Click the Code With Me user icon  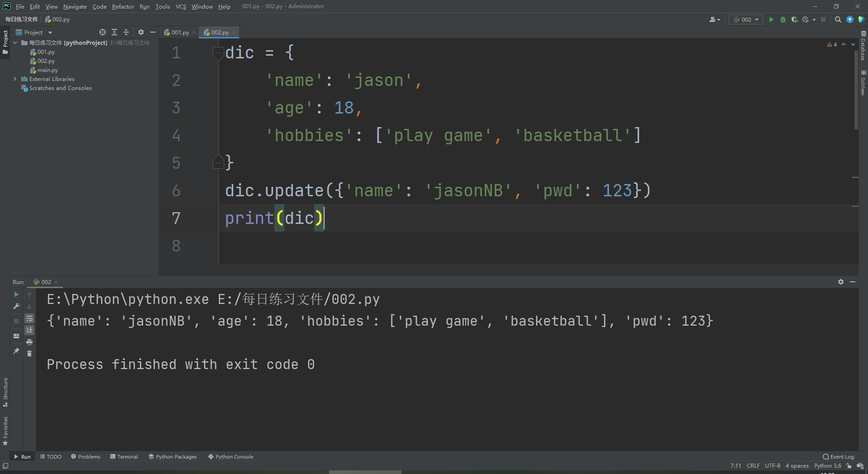[714, 19]
